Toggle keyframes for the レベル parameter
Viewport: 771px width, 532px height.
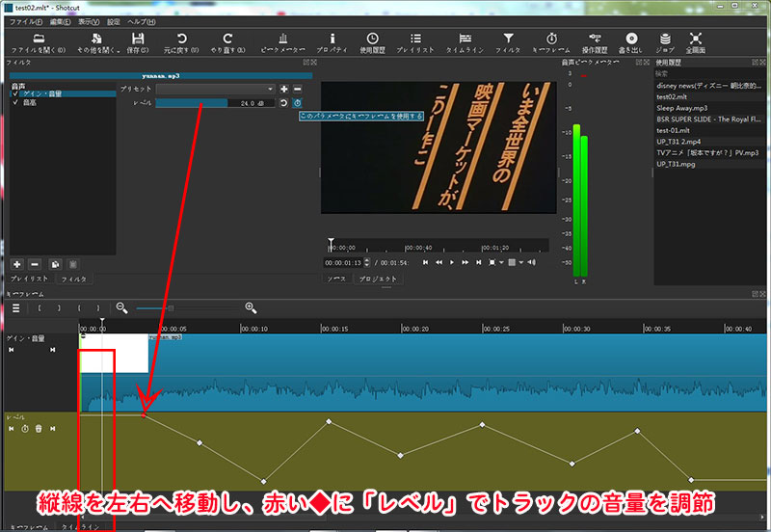pos(298,103)
